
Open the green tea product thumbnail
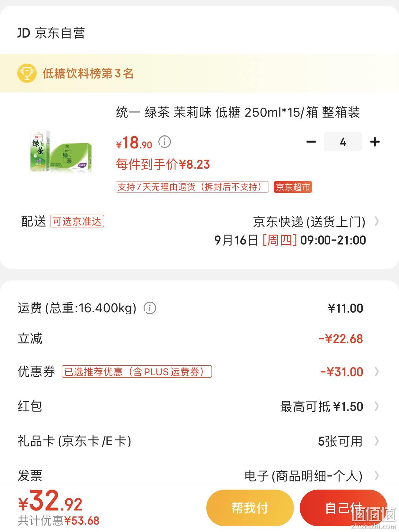(x=61, y=151)
